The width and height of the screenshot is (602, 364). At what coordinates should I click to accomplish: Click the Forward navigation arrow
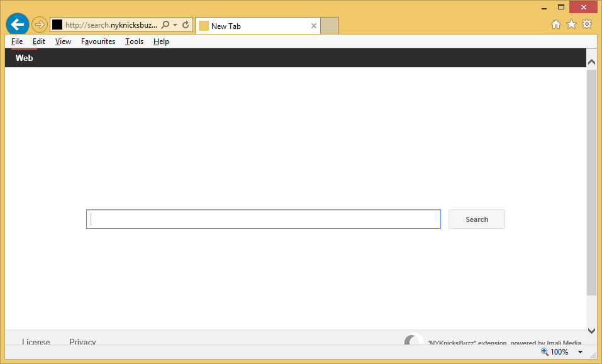(40, 25)
